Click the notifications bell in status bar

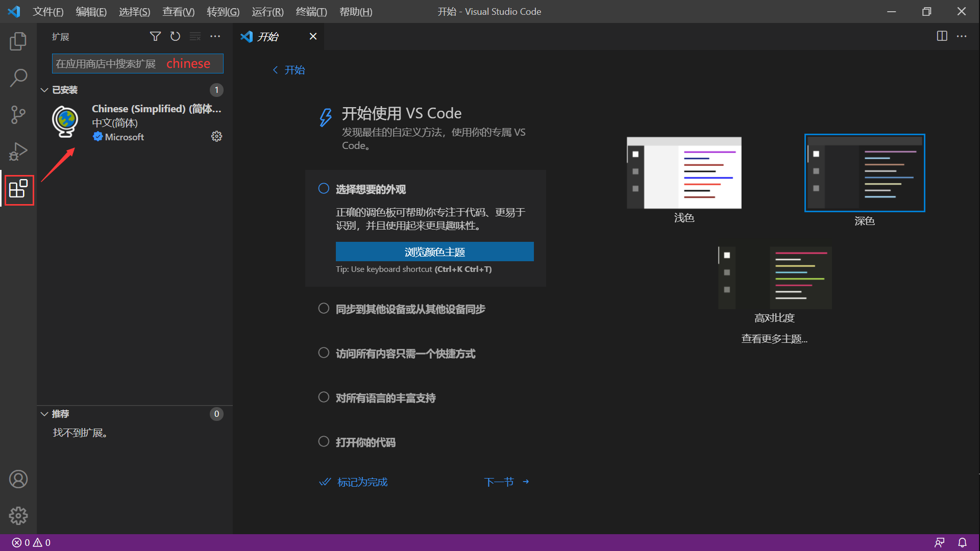[x=962, y=542]
